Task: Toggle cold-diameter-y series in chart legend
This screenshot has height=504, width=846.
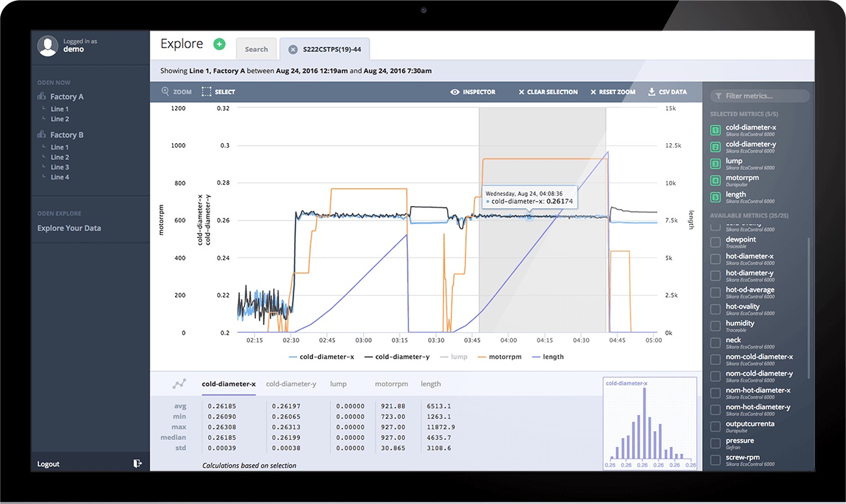Action: click(x=397, y=357)
